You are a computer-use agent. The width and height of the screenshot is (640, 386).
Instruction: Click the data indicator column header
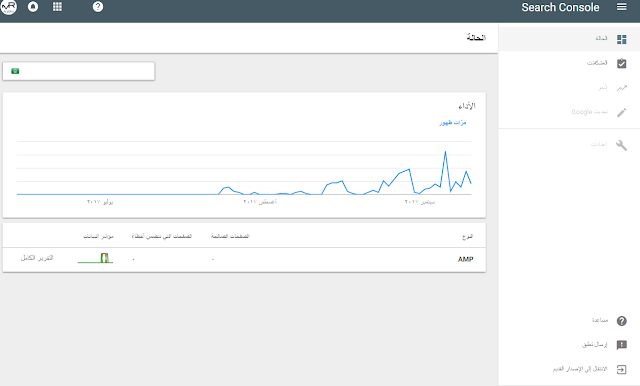tap(98, 236)
